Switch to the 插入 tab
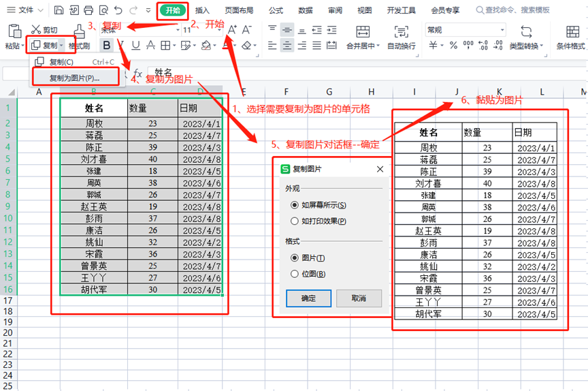This screenshot has height=391, width=588. point(202,10)
